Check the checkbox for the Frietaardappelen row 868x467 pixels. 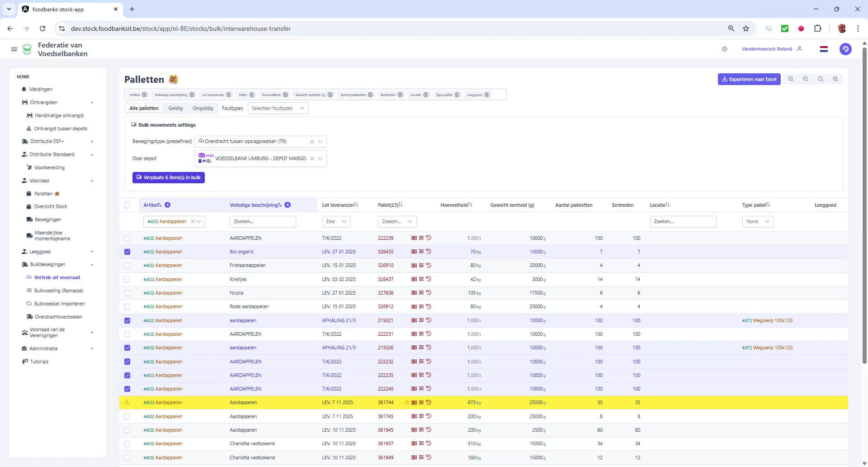pyautogui.click(x=127, y=266)
